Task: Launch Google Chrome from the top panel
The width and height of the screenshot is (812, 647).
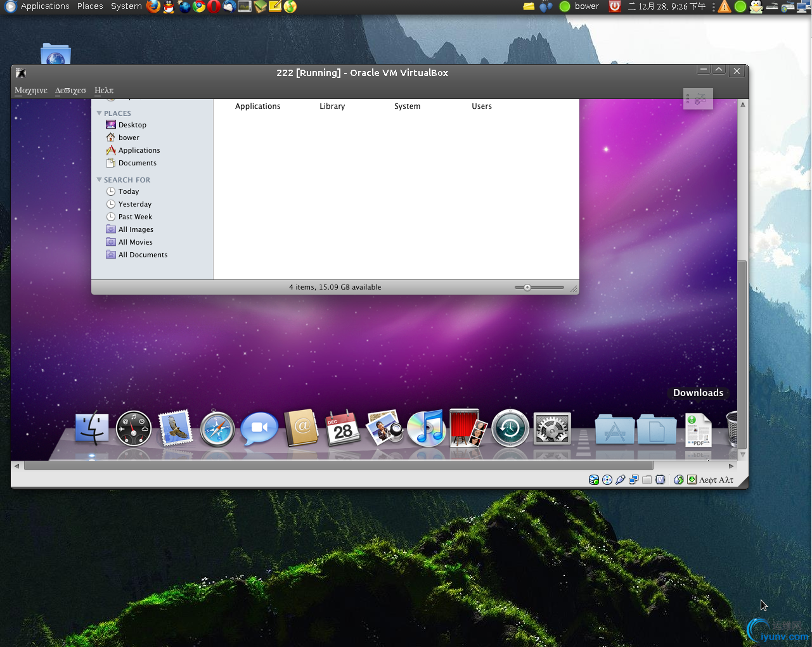Action: [x=199, y=6]
